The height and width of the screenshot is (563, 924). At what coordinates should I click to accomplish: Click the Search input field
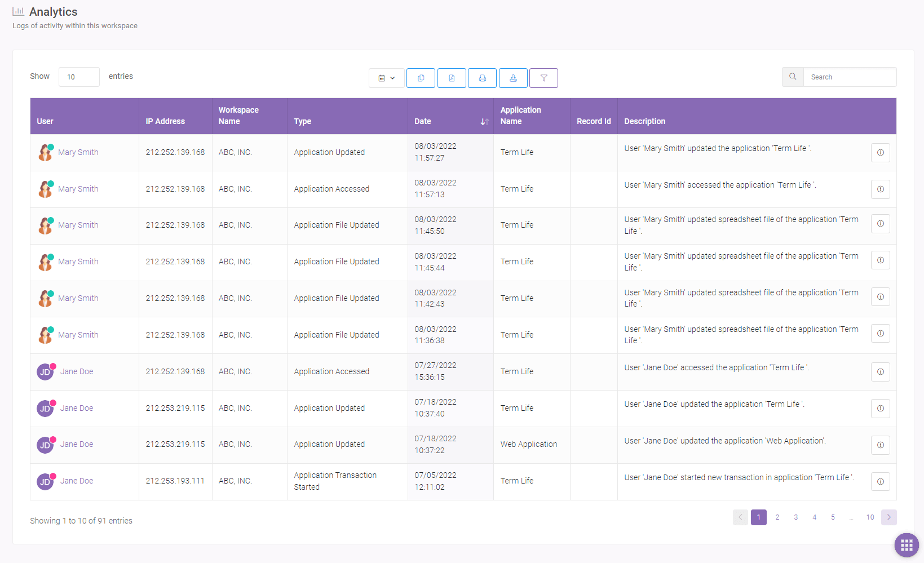pos(850,77)
